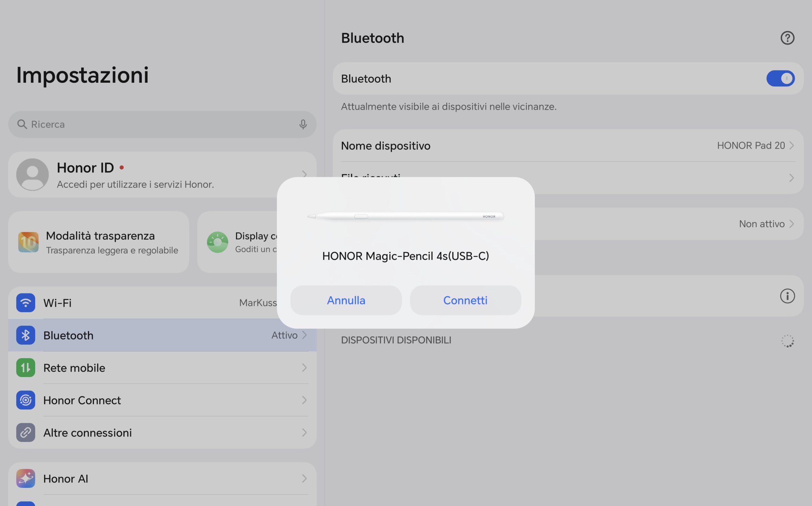Tap Annulla to dismiss pairing dialog
The width and height of the screenshot is (812, 506).
346,300
